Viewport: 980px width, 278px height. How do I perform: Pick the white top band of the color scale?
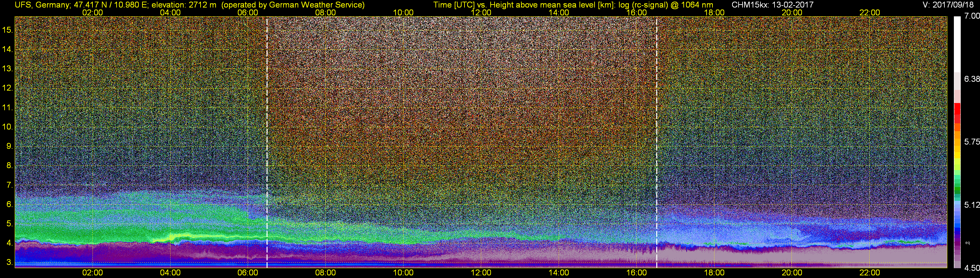click(x=957, y=44)
